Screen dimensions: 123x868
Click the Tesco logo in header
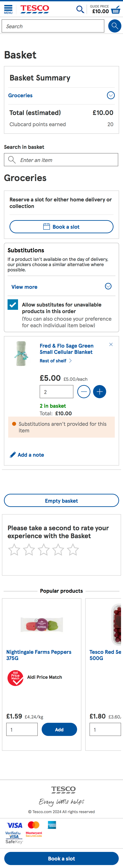[35, 9]
